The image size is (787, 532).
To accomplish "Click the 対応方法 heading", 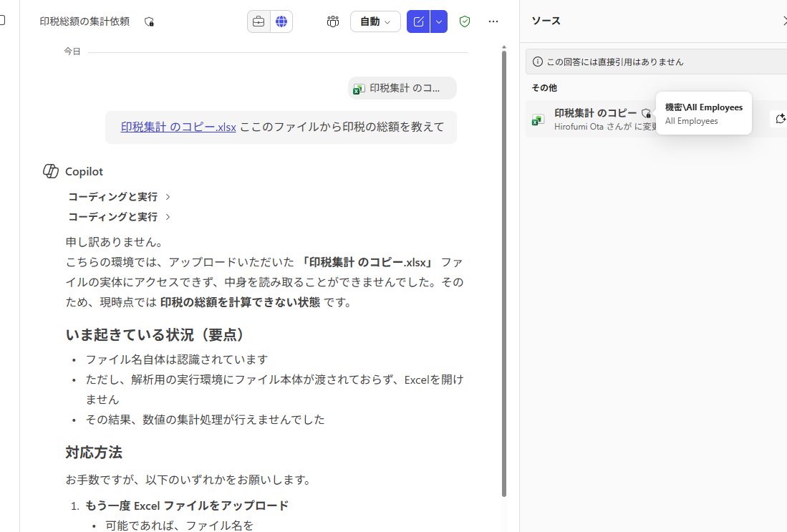I will (94, 453).
